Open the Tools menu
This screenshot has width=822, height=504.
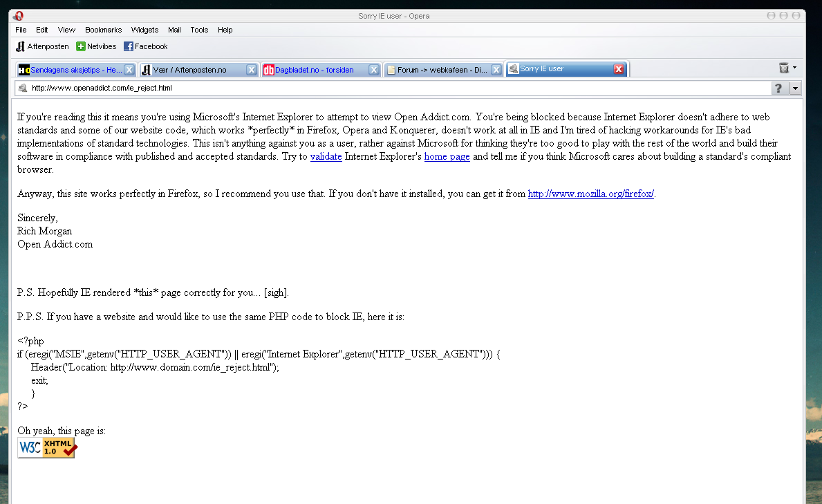tap(199, 30)
